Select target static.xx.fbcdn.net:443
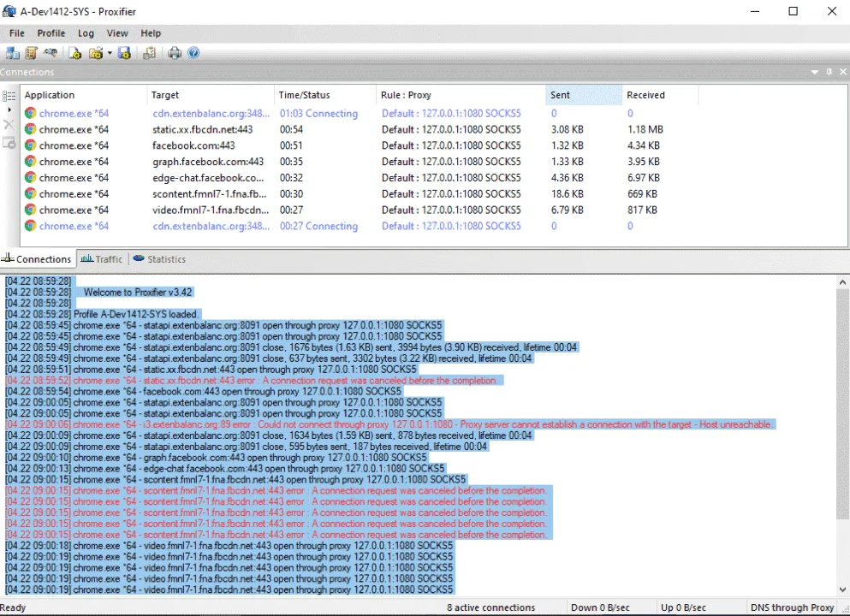Viewport: 850px width, 616px height. coord(202,129)
